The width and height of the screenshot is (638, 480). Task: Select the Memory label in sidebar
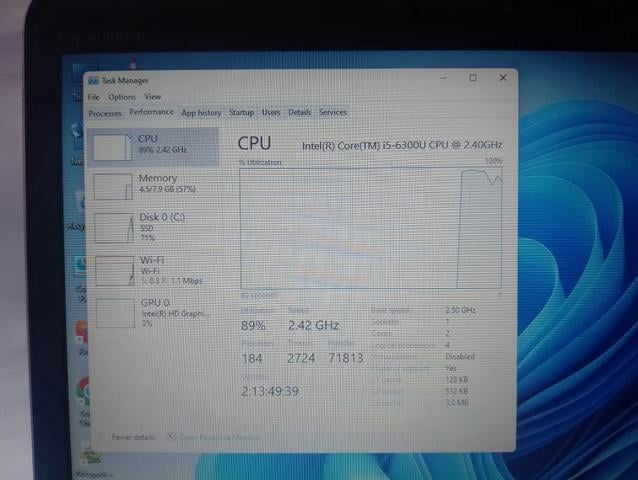tap(158, 178)
